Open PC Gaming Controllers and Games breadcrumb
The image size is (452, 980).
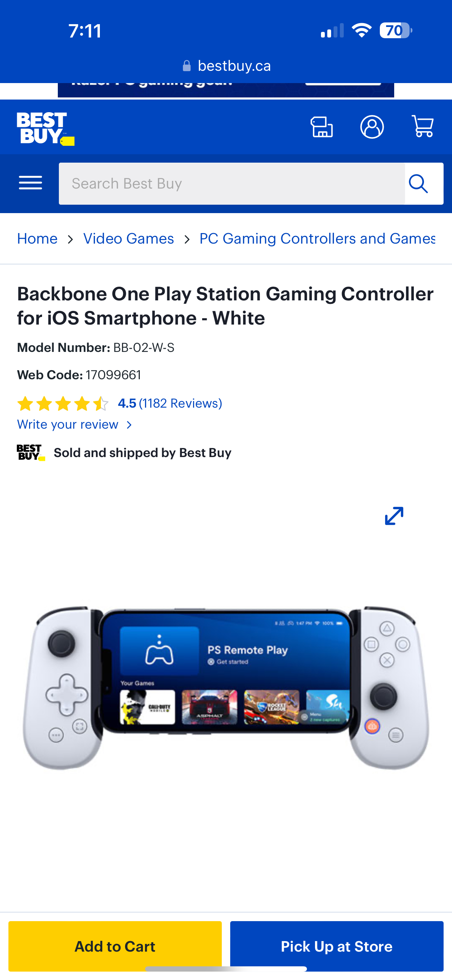pyautogui.click(x=317, y=239)
